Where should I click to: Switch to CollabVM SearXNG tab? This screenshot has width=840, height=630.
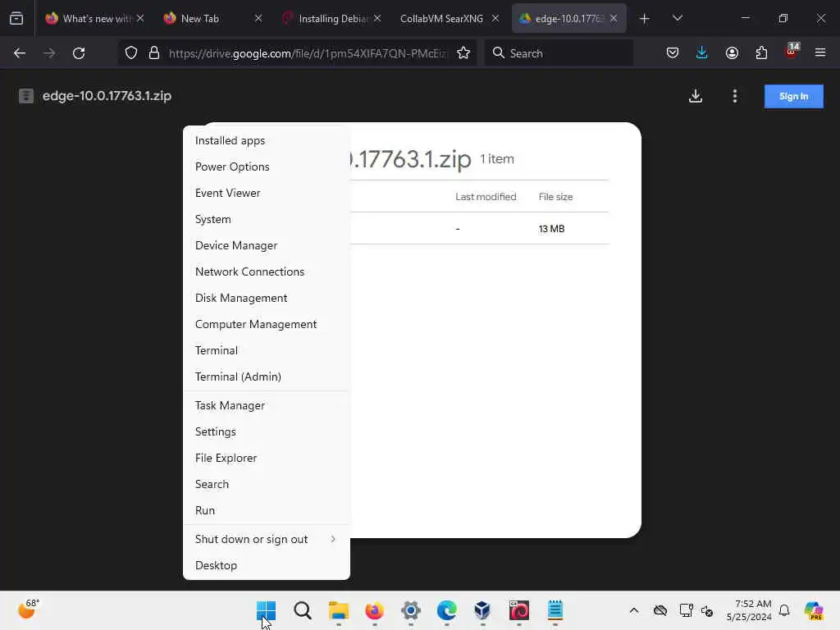(441, 19)
